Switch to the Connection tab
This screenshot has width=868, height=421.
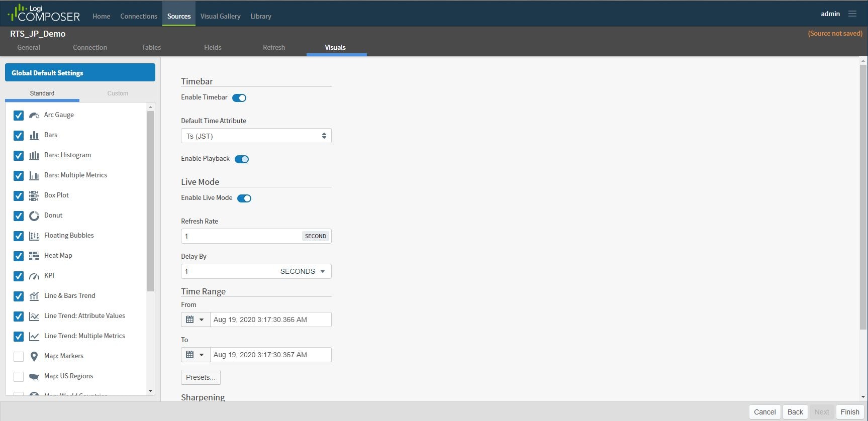(x=90, y=47)
